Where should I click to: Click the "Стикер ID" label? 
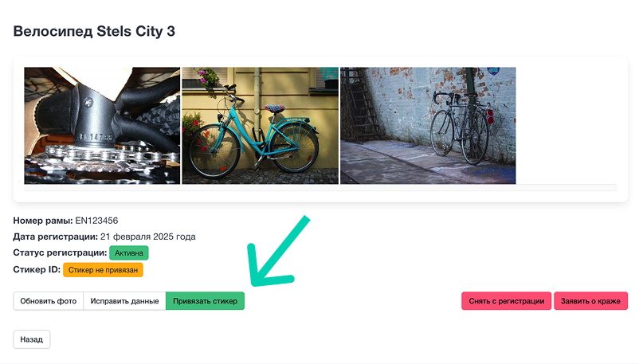37,270
